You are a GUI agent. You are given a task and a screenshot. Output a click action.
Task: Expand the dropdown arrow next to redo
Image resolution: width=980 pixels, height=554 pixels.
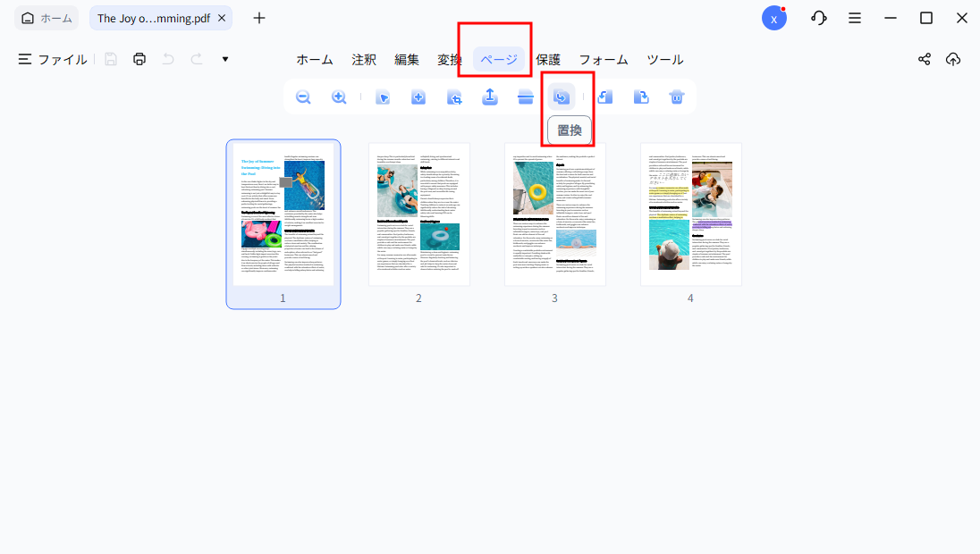[224, 59]
